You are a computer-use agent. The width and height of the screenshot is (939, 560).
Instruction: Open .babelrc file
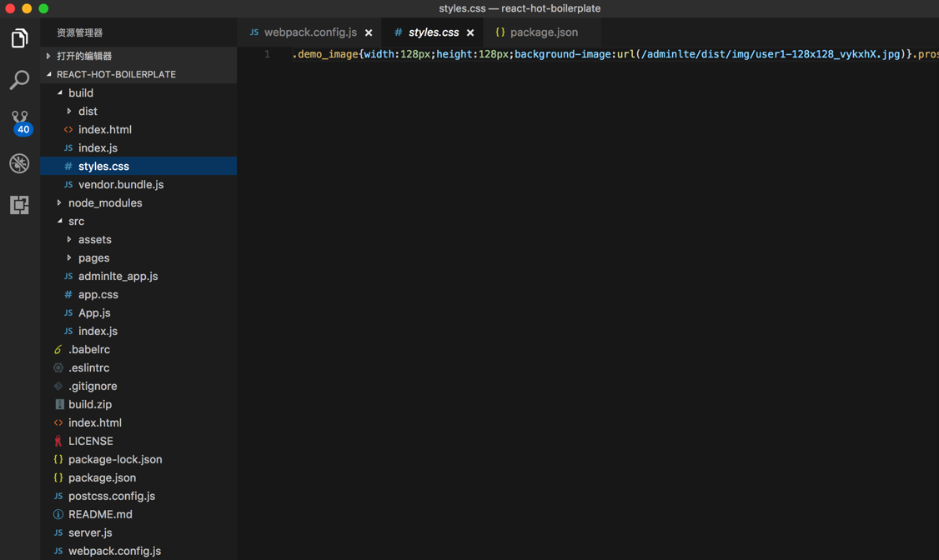[138, 349]
